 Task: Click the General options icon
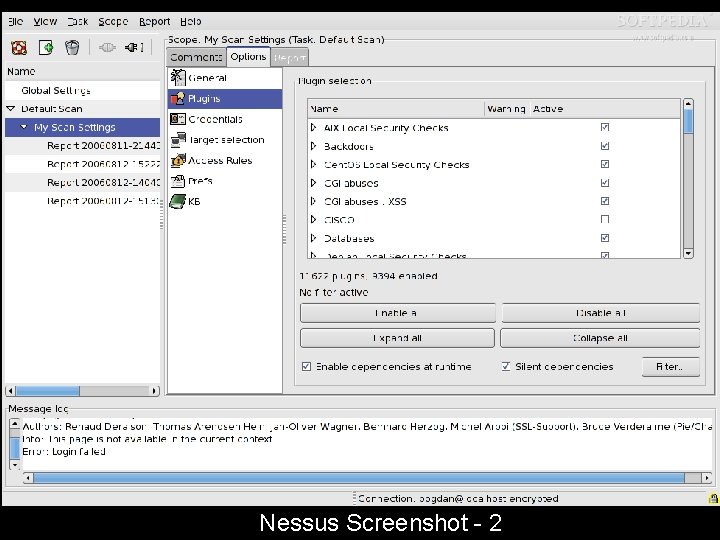[x=178, y=78]
